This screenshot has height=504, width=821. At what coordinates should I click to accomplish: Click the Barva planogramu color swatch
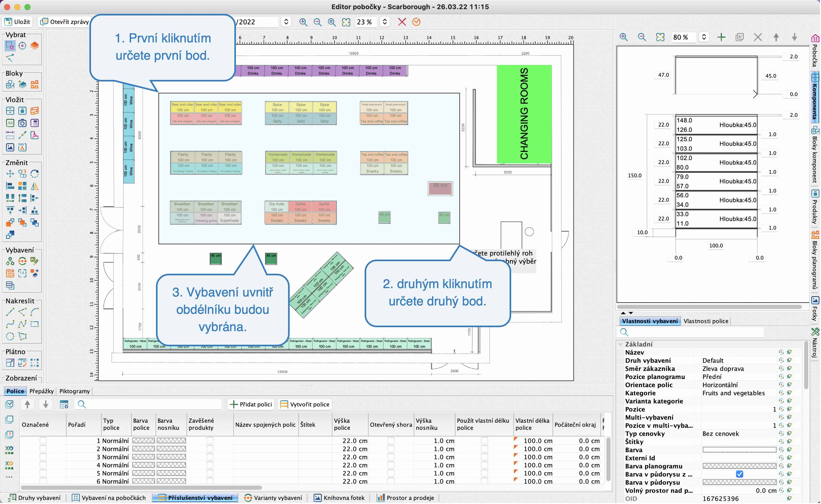[740, 467]
